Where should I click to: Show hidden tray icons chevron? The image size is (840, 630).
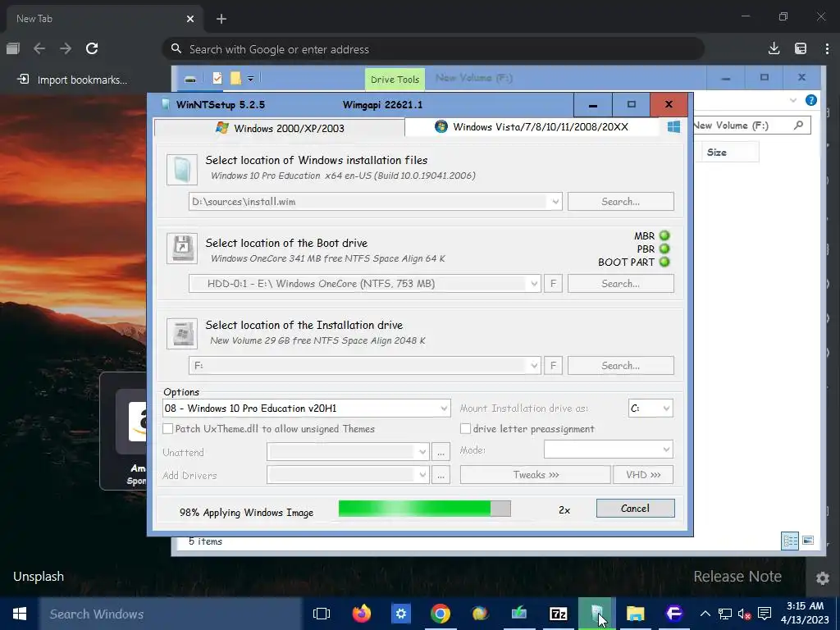(x=705, y=614)
